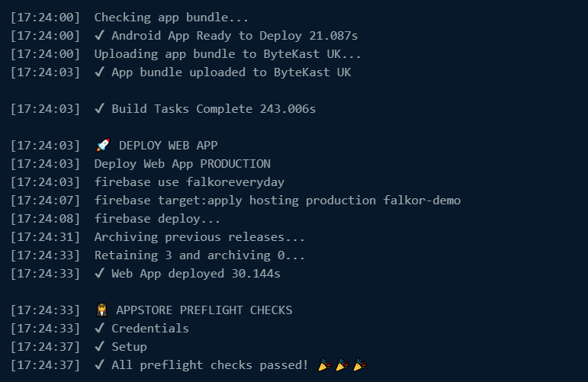Click the 'falkor-demo' target name
The width and height of the screenshot is (588, 382).
[x=422, y=201]
